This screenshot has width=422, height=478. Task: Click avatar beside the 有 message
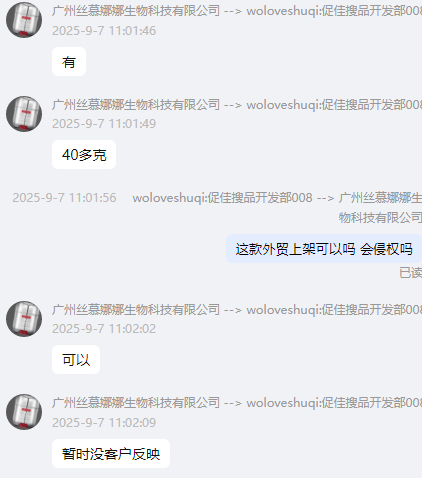[24, 20]
